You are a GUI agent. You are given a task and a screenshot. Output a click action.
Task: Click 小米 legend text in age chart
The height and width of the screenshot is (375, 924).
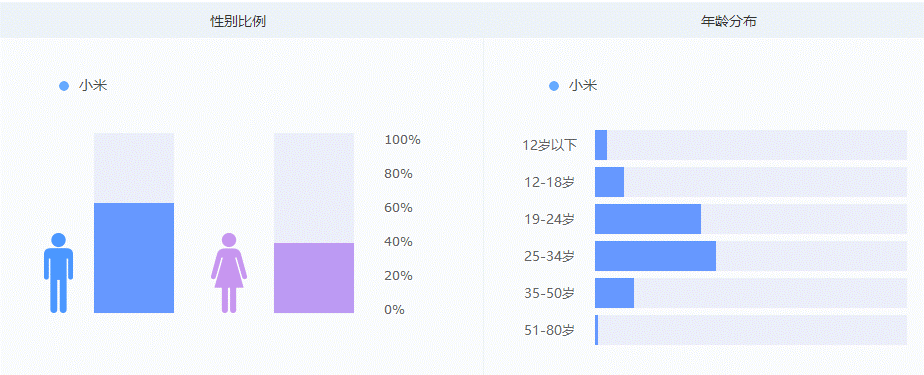pos(583,86)
